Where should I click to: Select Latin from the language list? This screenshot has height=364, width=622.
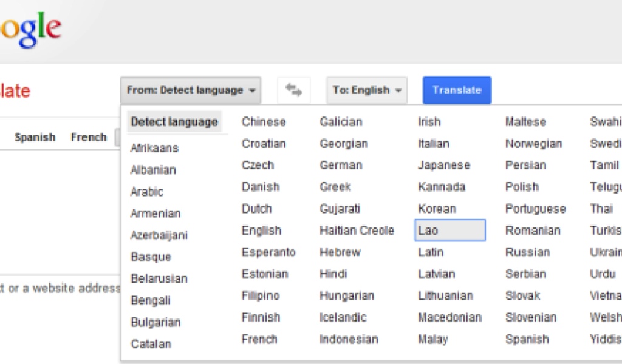click(x=431, y=252)
